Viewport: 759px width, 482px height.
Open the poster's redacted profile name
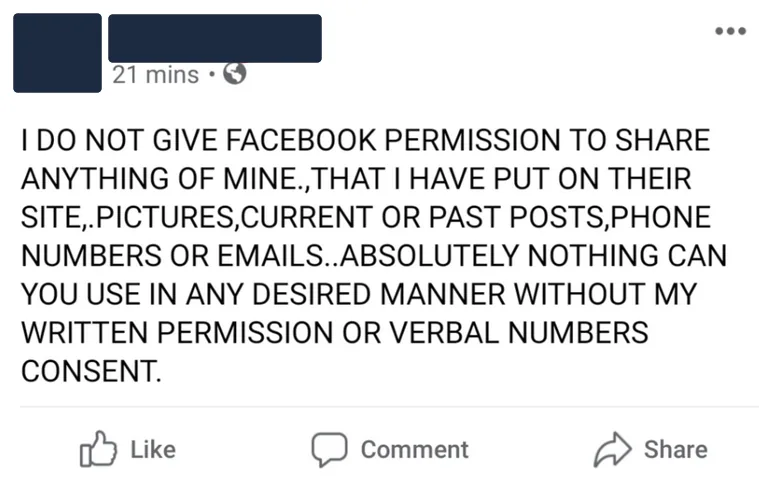(x=214, y=38)
